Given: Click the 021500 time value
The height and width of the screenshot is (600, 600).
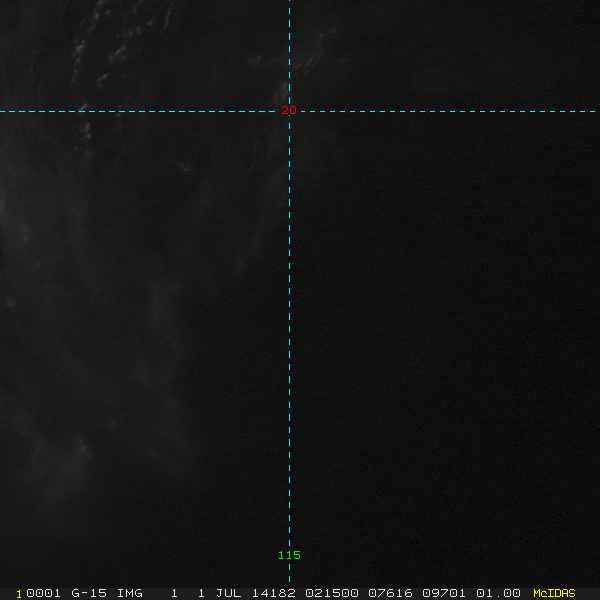Looking at the screenshot, I should [x=332, y=593].
